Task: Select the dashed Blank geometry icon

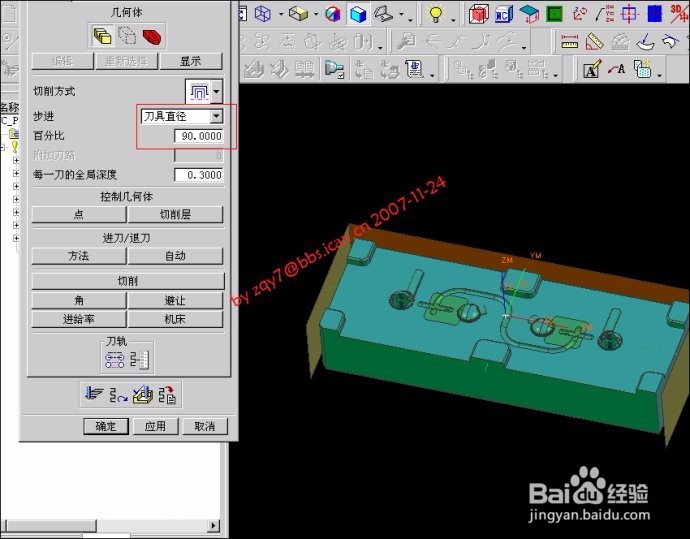Action: coord(127,36)
